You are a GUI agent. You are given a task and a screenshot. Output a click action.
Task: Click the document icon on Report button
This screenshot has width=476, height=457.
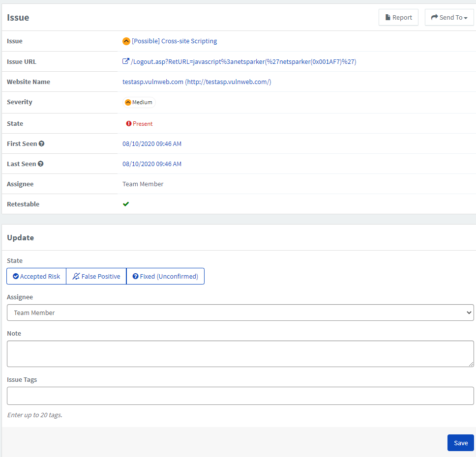point(387,17)
